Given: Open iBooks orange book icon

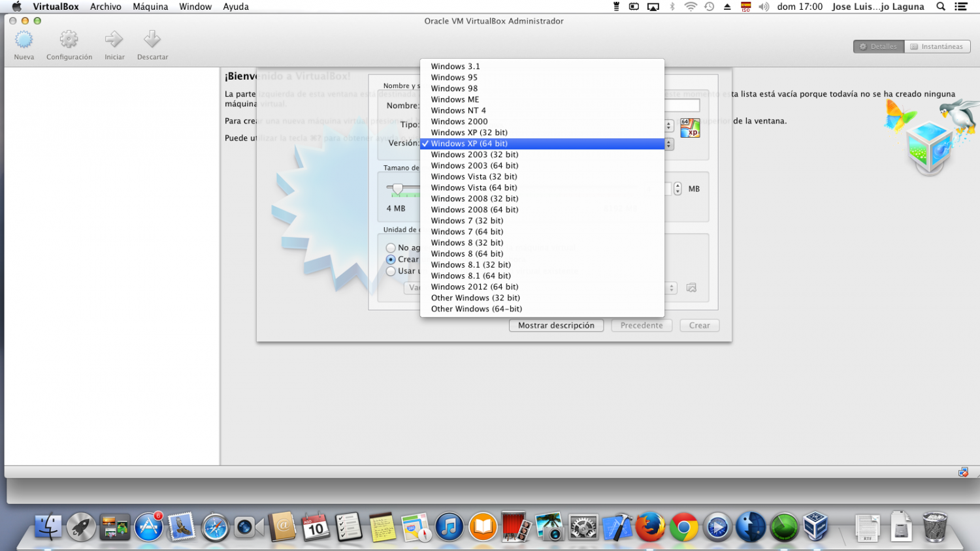Looking at the screenshot, I should 483,527.
